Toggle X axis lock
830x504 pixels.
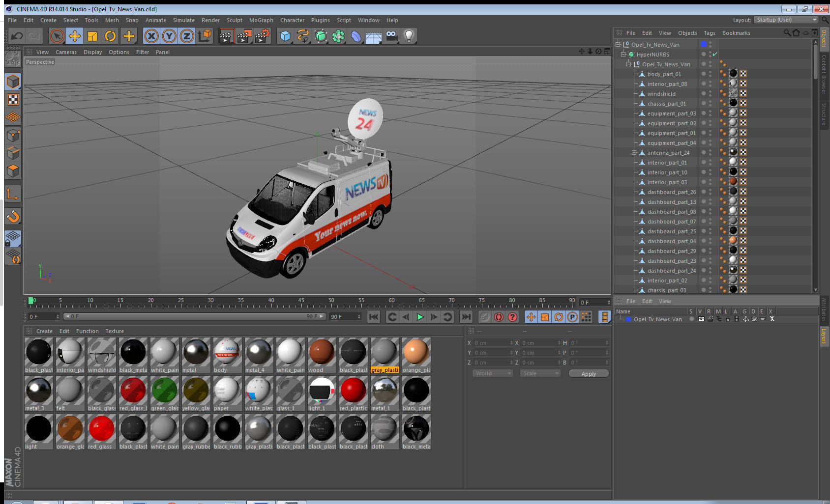pyautogui.click(x=151, y=36)
